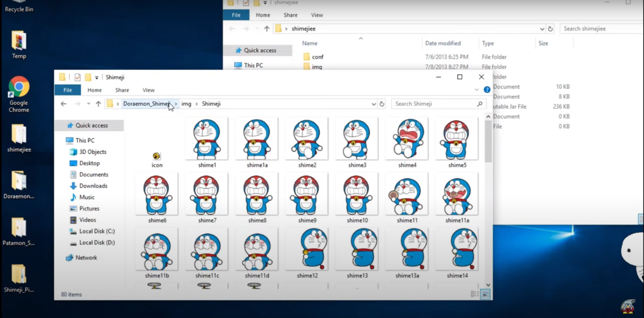Switch to large thumbnails view icon
Screen dimensions: 644x318
tap(485, 294)
